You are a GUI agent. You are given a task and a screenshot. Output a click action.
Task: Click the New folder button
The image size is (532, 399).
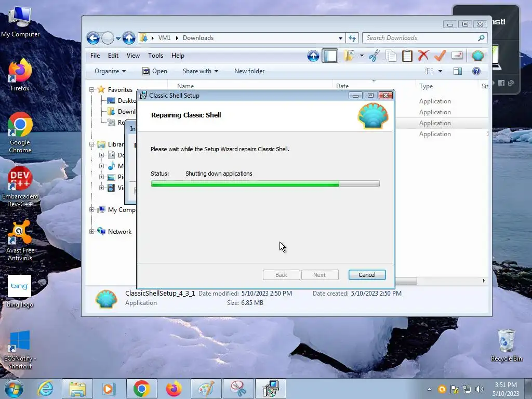[249, 71]
